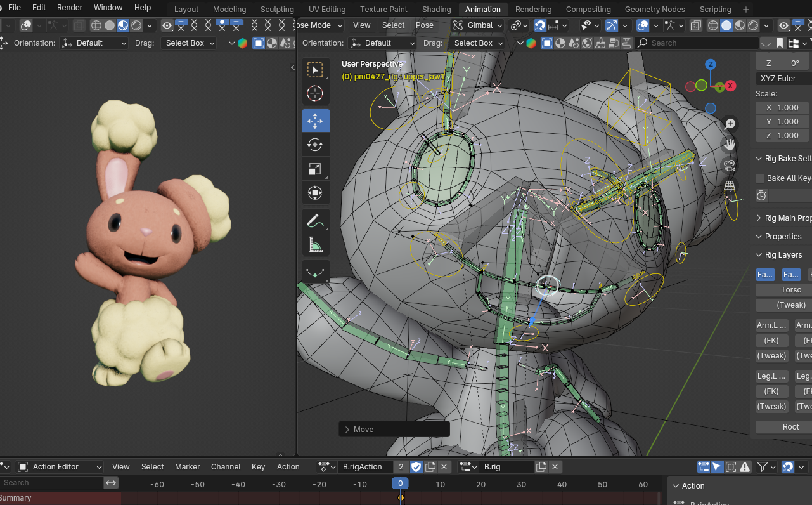Click the Scale Y value field
The height and width of the screenshot is (505, 812).
[783, 122]
